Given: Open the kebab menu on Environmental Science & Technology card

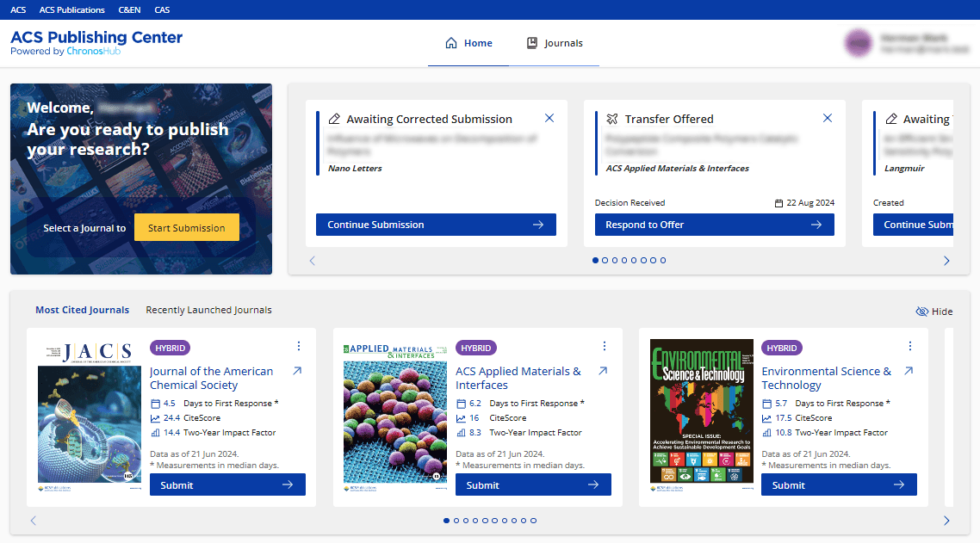Looking at the screenshot, I should [910, 345].
